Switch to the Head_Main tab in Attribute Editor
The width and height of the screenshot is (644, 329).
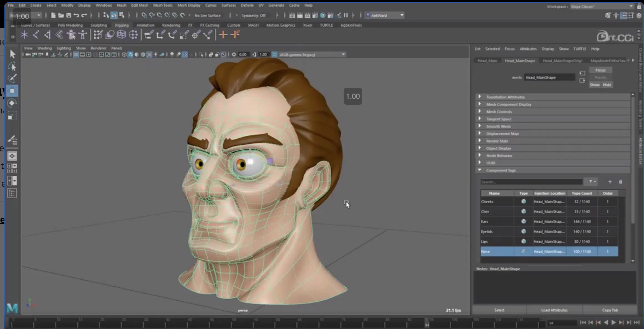[487, 60]
